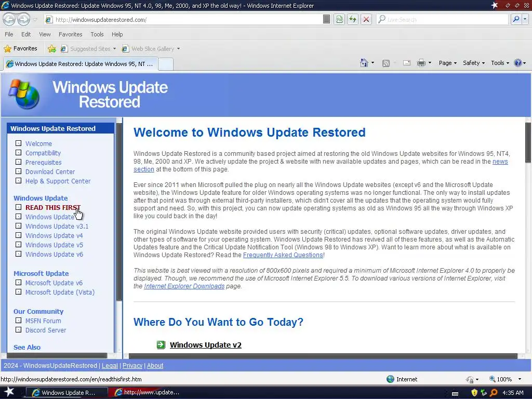Click the Start star button on taskbar

(9, 392)
